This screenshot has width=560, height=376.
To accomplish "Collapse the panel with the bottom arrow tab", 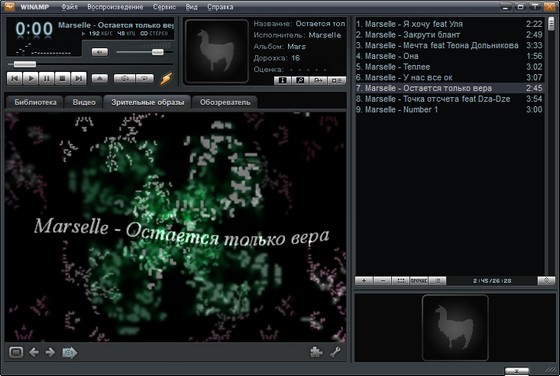I will click(516, 371).
